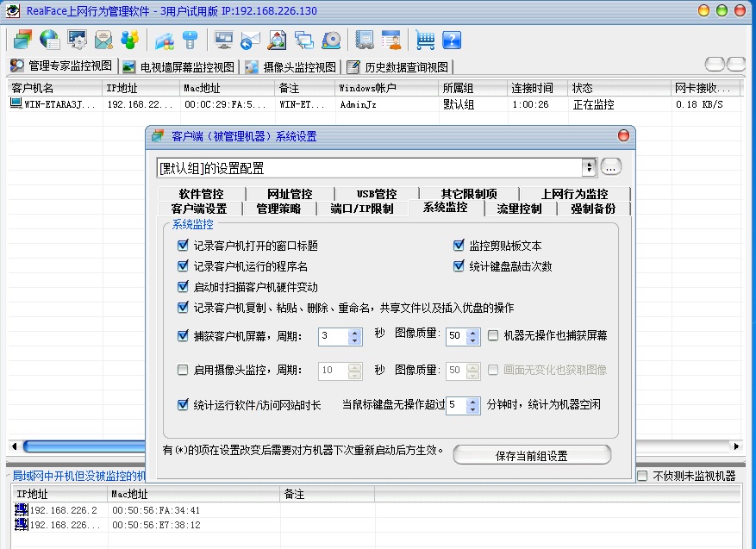Increase screen capture period spinner up arrow
756x549 pixels.
point(354,332)
